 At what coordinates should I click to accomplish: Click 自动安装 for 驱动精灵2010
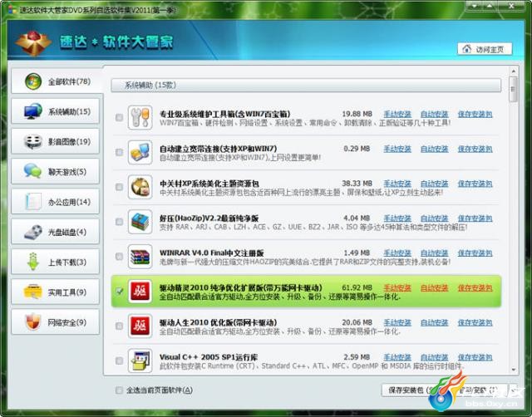pos(434,288)
